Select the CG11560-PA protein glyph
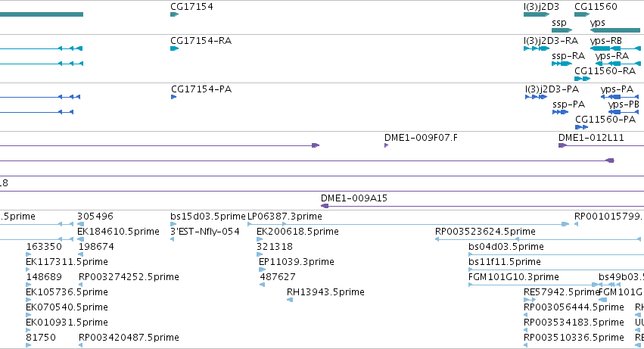The height and width of the screenshot is (349, 644). coord(582,127)
